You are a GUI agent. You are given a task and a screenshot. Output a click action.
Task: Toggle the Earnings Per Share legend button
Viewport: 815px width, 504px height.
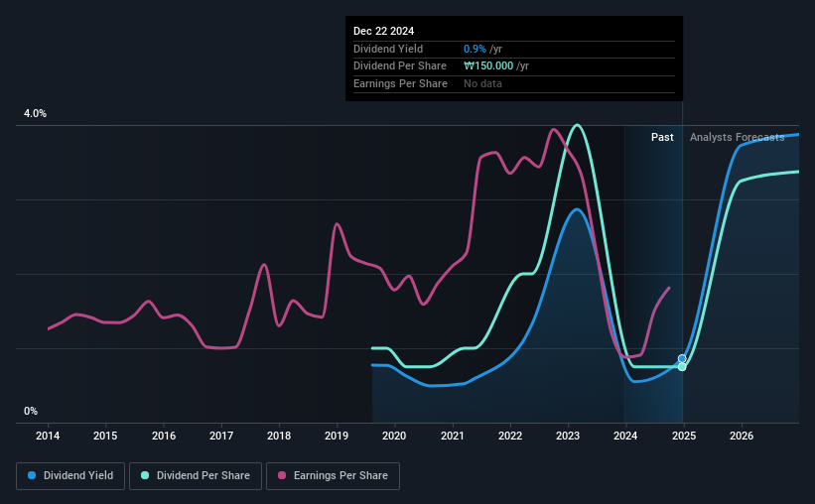(333, 476)
